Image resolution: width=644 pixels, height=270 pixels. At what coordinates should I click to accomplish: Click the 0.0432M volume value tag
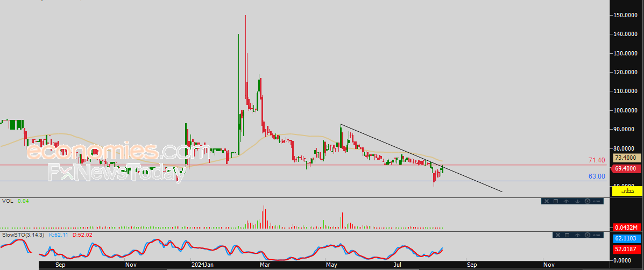[x=627, y=228]
